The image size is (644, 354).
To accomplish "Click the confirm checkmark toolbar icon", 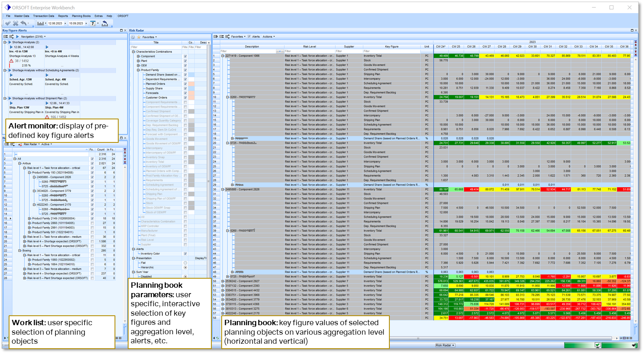I will 7,23.
